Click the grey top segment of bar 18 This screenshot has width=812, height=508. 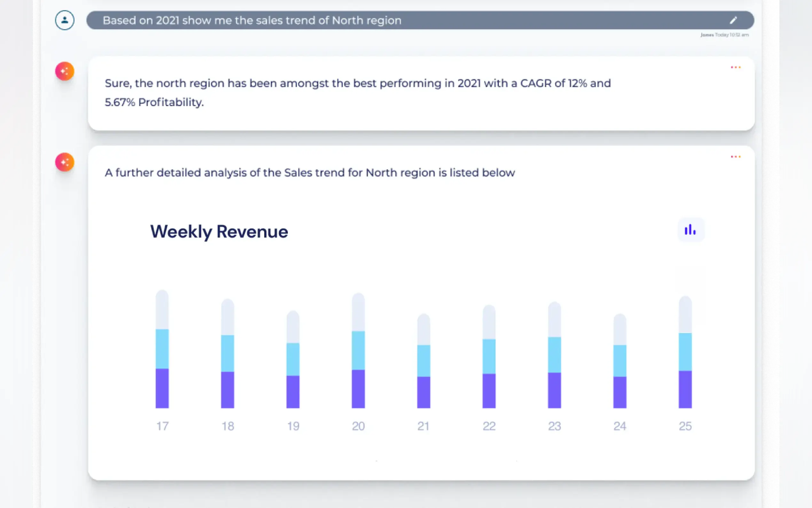click(x=228, y=317)
